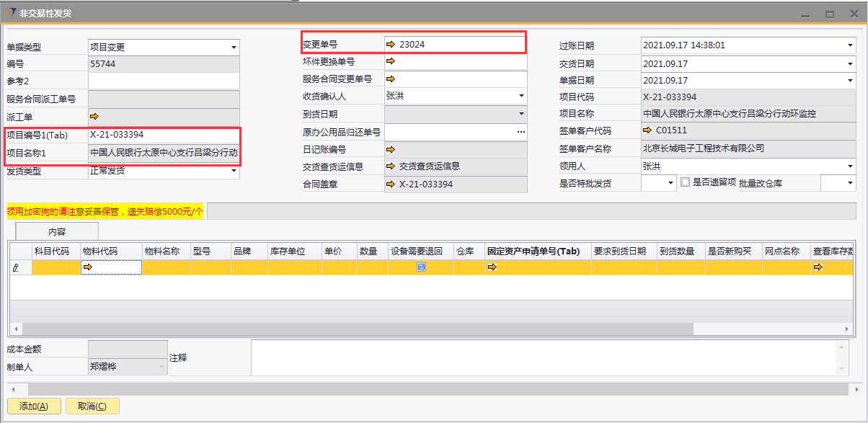Click the 固定资产申请单号 cell arrow icon
The height and width of the screenshot is (423, 868).
click(x=492, y=267)
